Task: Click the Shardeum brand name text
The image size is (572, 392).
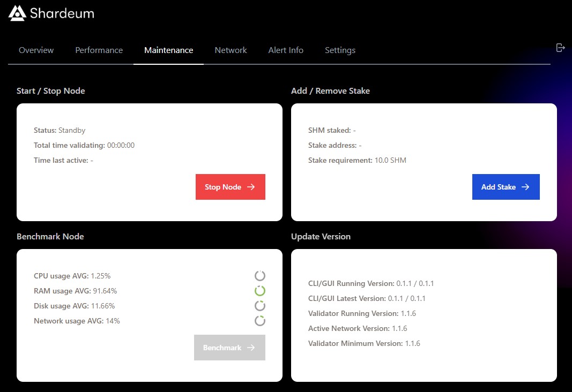Action: [62, 13]
